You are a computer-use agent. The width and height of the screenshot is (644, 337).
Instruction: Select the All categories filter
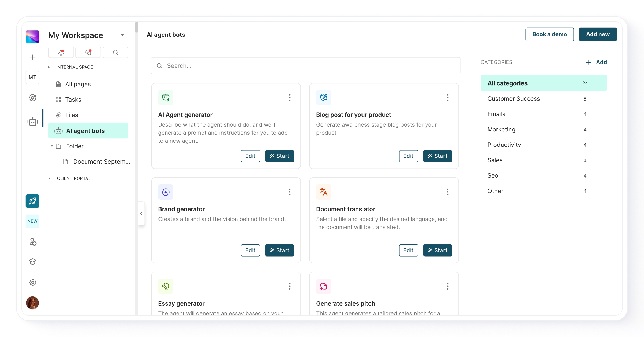click(x=543, y=83)
